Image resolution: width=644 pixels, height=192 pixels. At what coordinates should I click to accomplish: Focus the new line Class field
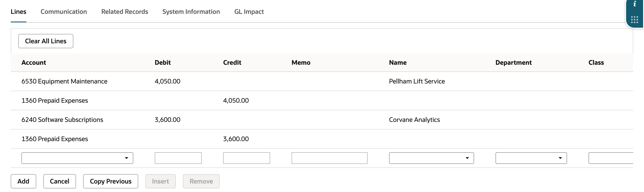[x=611, y=158]
